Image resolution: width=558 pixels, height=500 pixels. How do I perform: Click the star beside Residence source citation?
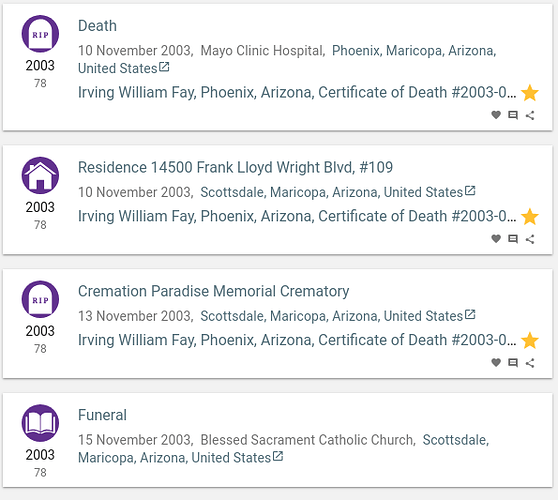(x=530, y=216)
